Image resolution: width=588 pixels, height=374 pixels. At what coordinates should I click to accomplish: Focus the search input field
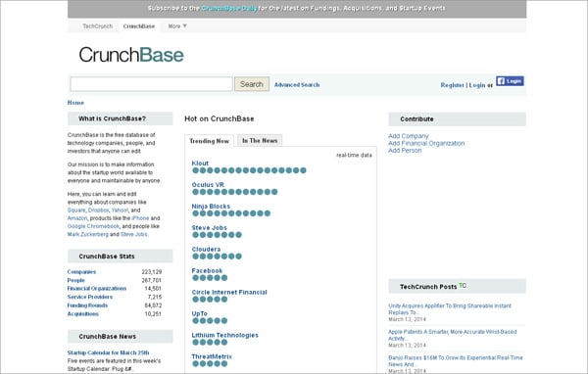pos(151,84)
